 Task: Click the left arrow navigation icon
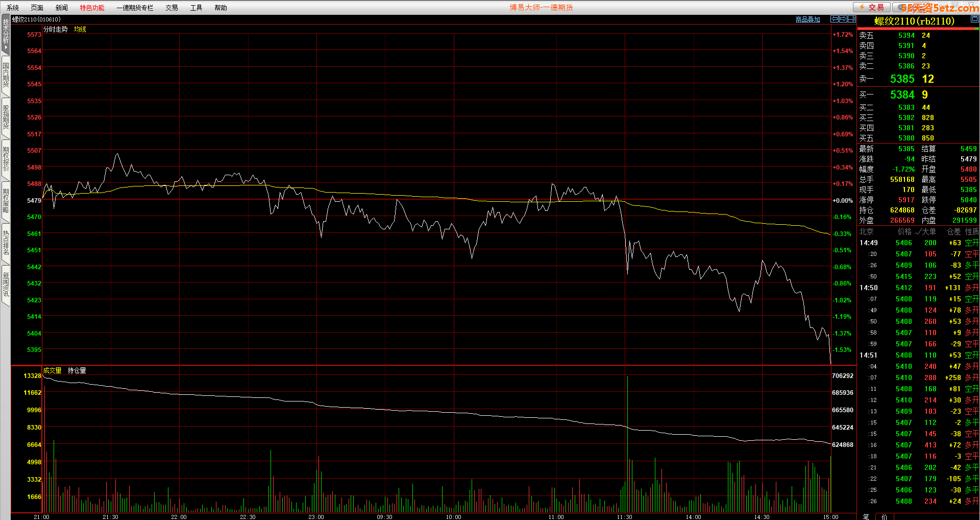point(835,19)
